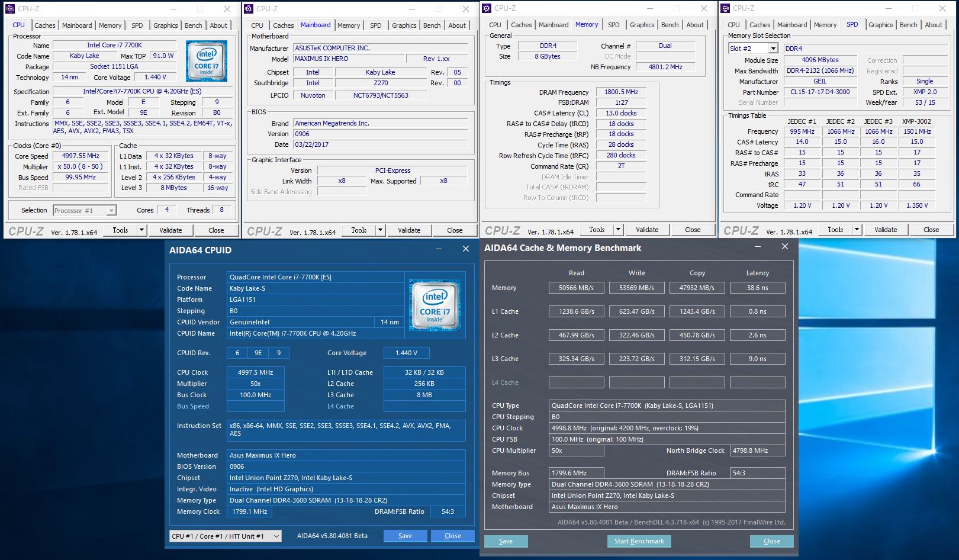Click the NB Frequency 4801.2 MHz value
Screen dimensions: 959x560
(665, 67)
